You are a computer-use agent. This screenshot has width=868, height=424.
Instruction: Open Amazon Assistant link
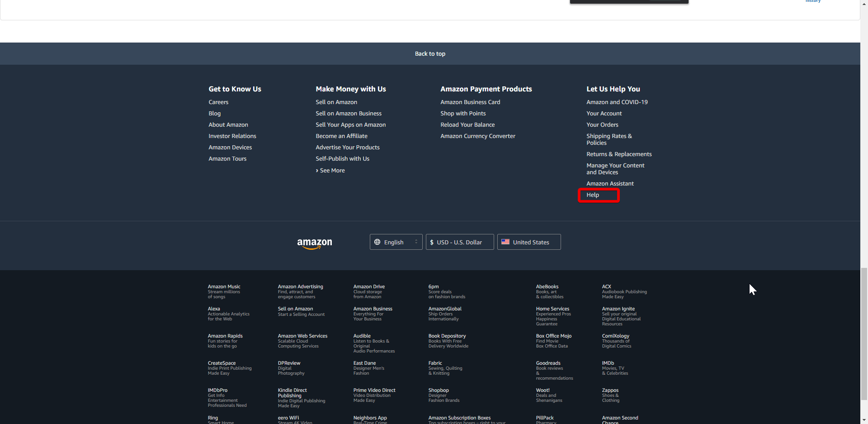(610, 184)
